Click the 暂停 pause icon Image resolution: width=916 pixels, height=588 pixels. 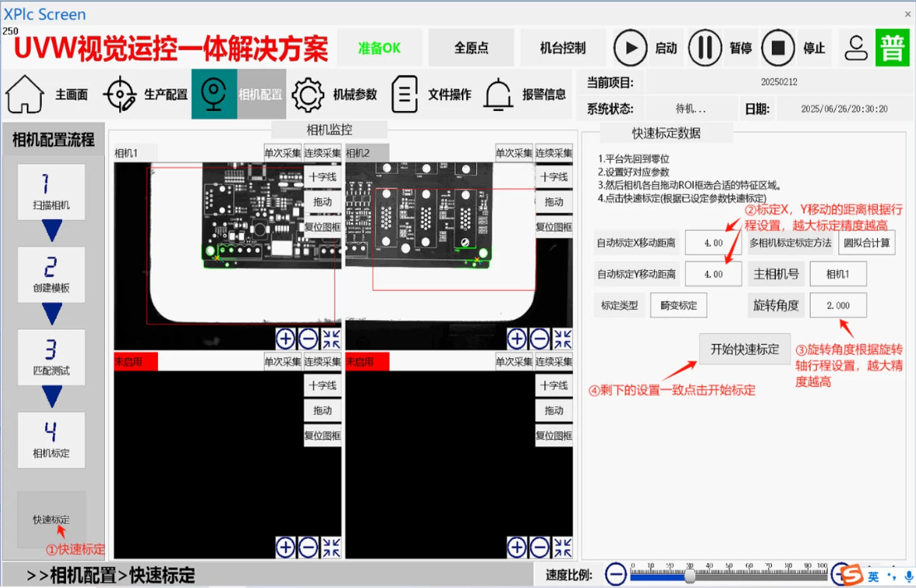(x=705, y=47)
